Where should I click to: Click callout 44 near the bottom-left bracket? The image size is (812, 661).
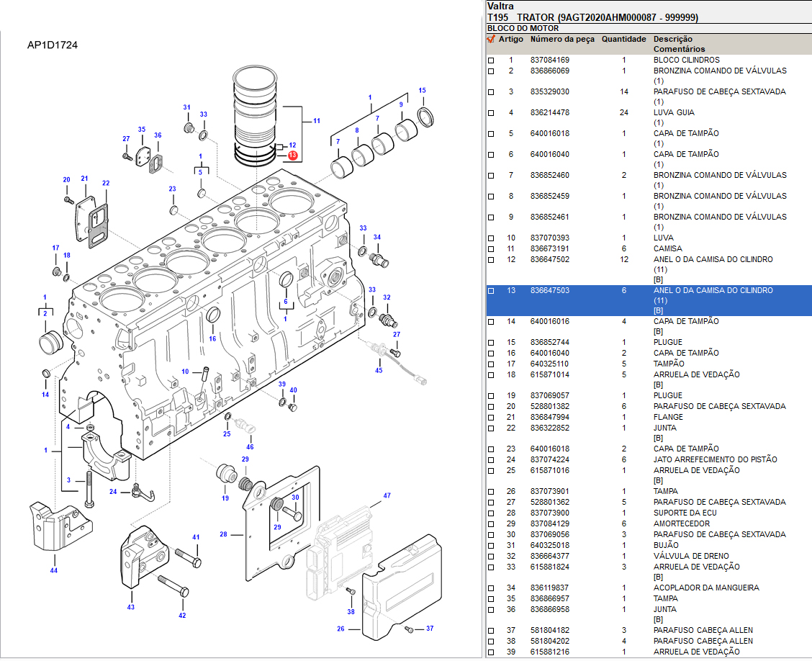(x=53, y=570)
